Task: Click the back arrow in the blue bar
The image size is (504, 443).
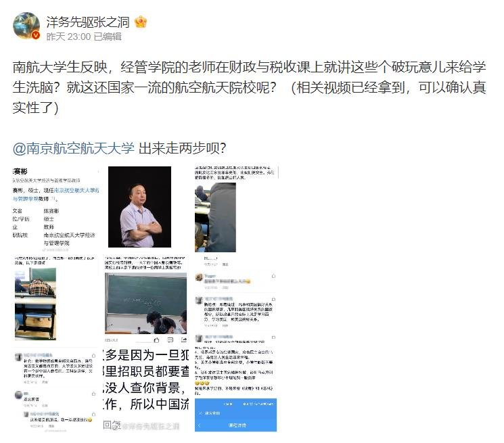Action: tap(199, 425)
